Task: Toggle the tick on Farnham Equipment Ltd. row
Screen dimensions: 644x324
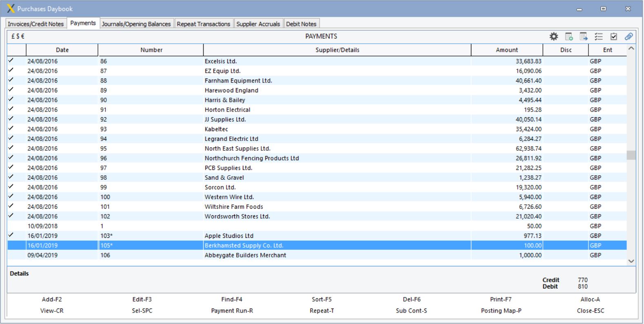Action: click(x=11, y=80)
